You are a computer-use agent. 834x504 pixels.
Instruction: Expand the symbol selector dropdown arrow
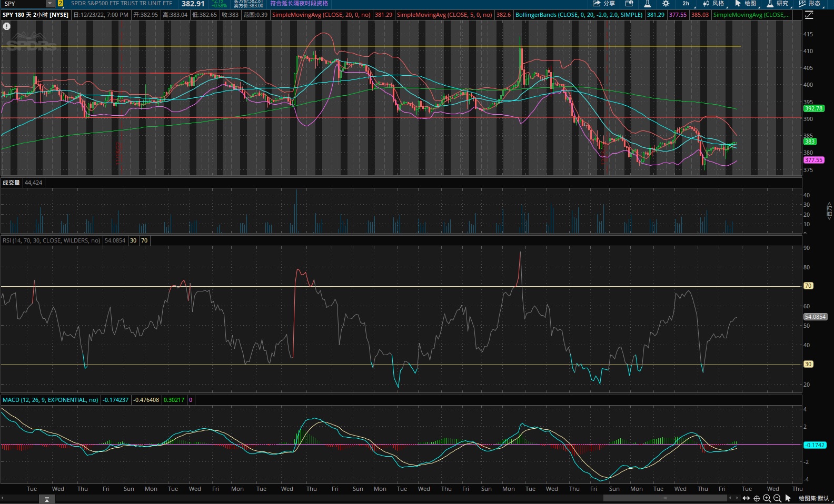coord(50,4)
